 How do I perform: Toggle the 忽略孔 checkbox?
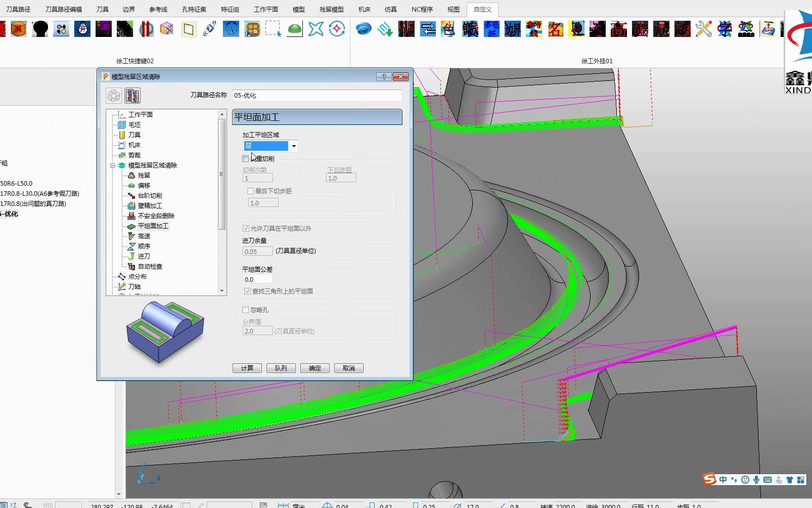pyautogui.click(x=246, y=310)
